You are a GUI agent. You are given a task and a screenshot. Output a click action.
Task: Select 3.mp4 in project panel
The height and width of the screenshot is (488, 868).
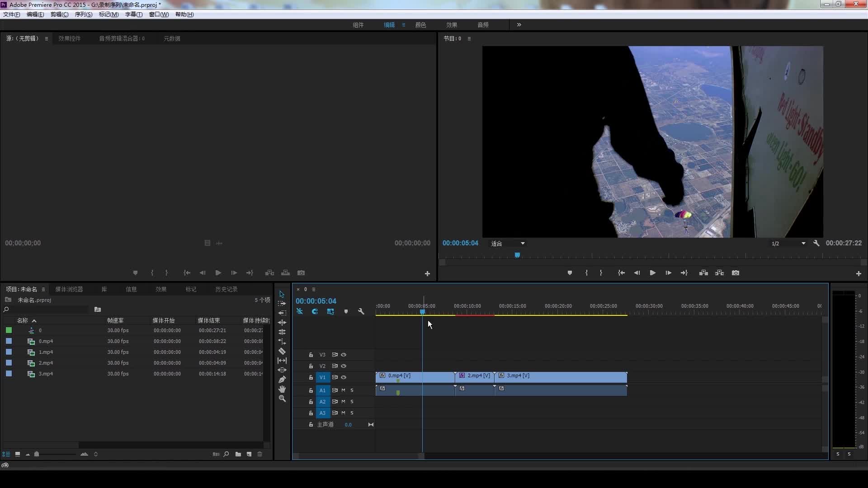46,374
